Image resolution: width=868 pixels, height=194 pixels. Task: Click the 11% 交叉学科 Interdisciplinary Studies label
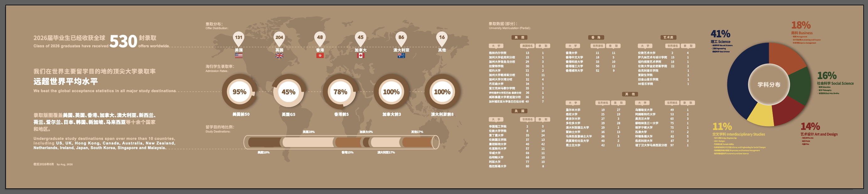[739, 129]
